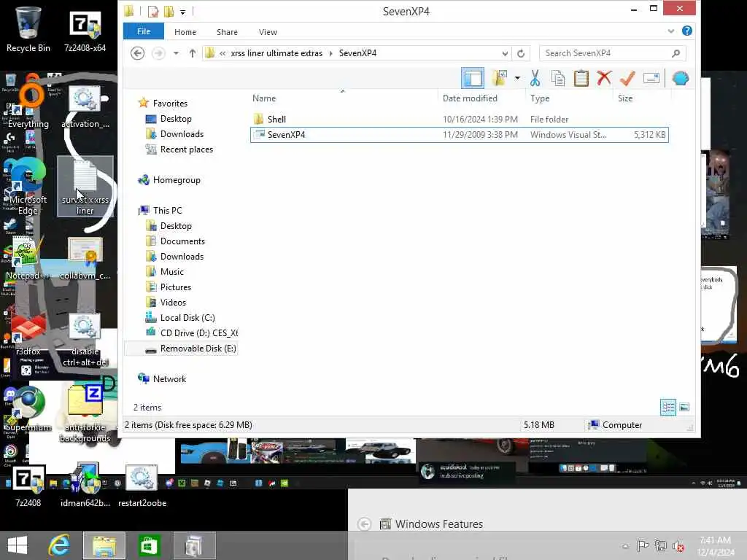Screen dimensions: 747x560
Task: Open the Recycle Bin desktop icon
Action: pyautogui.click(x=28, y=29)
